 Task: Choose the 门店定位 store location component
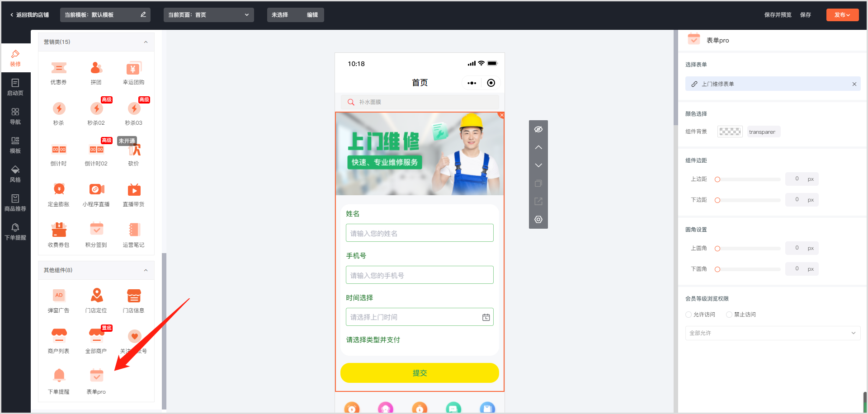coord(96,296)
